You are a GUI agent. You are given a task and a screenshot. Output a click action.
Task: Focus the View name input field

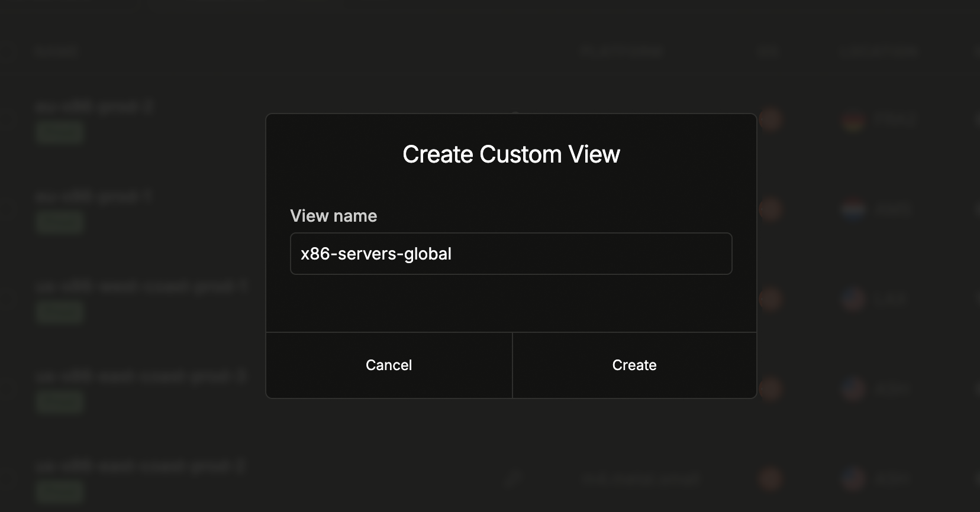pyautogui.click(x=511, y=254)
